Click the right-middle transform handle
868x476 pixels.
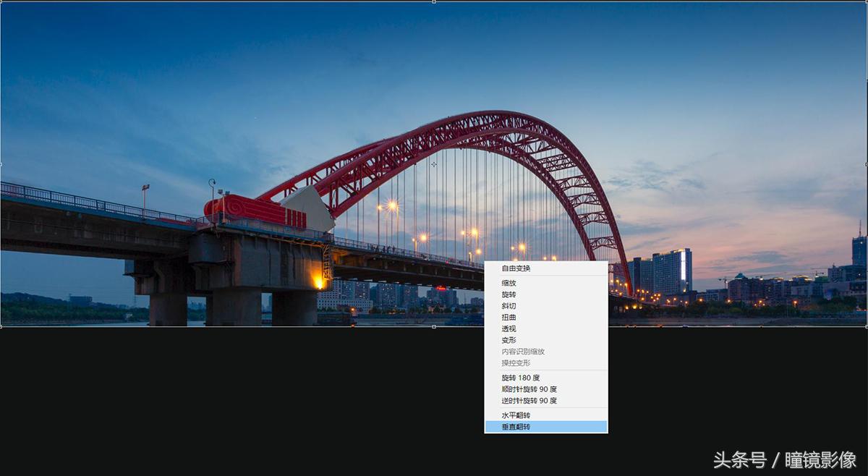point(866,164)
